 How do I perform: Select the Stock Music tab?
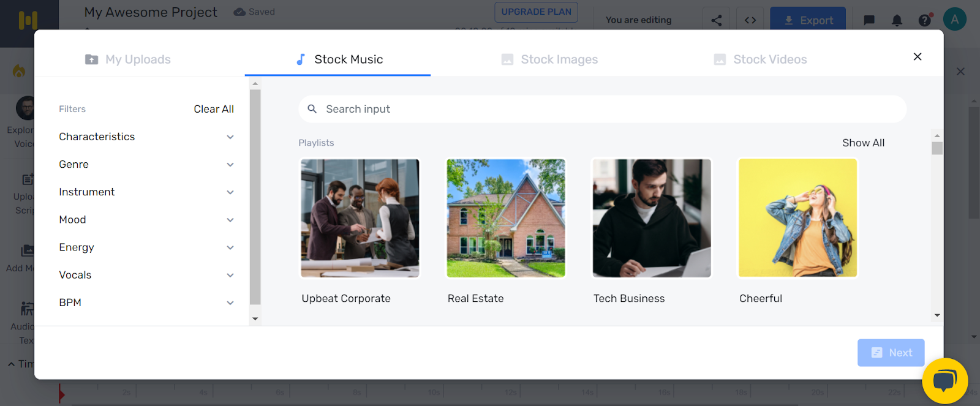click(x=338, y=59)
